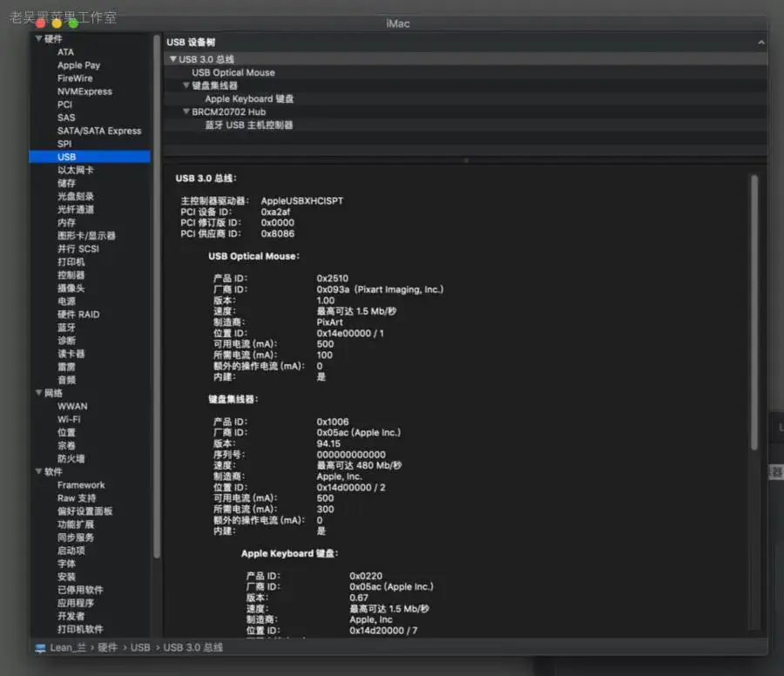
Task: Select 防火墙 in the network list
Action: point(71,458)
